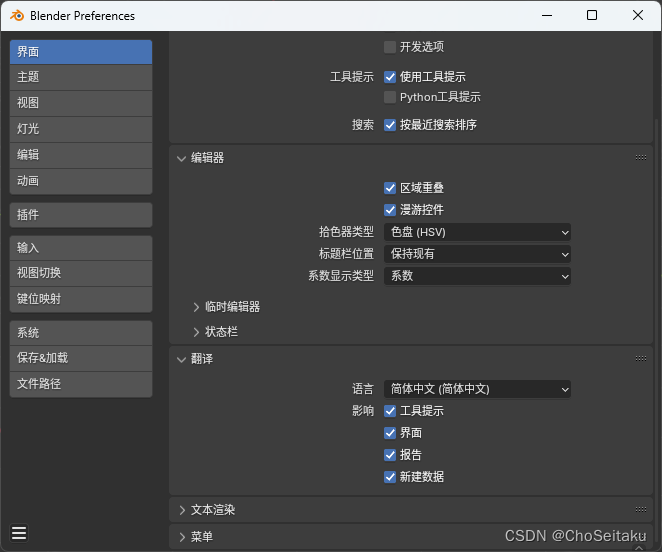
Task: Open 键位映射 preferences section
Action: point(81,299)
